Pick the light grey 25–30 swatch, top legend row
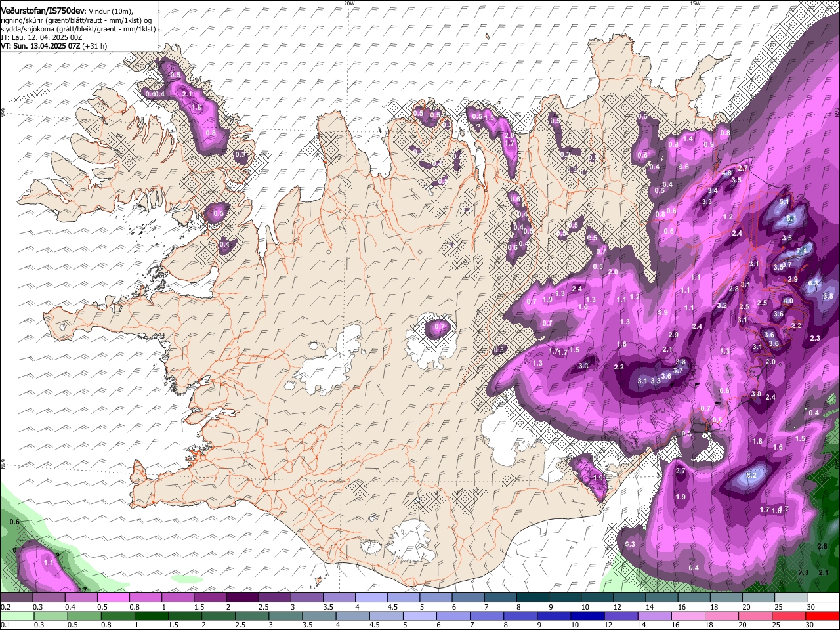Screen dimensions: 840x630 click(x=791, y=597)
